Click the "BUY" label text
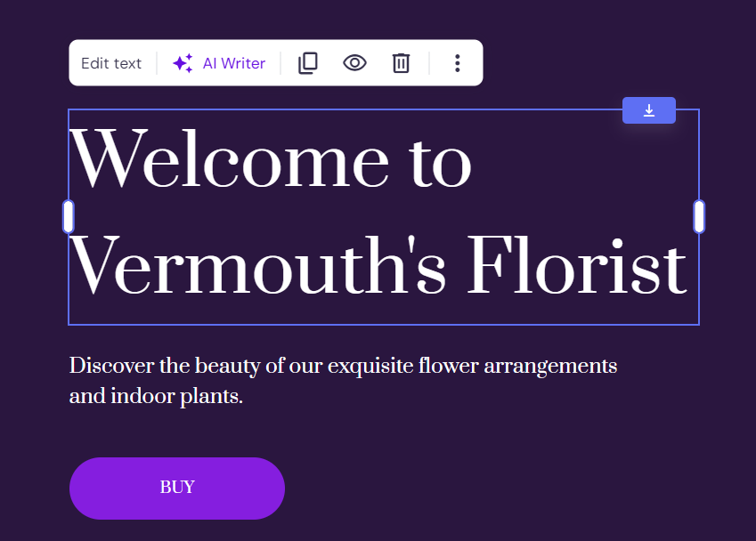Screen dimensions: 756x541 click(x=177, y=488)
